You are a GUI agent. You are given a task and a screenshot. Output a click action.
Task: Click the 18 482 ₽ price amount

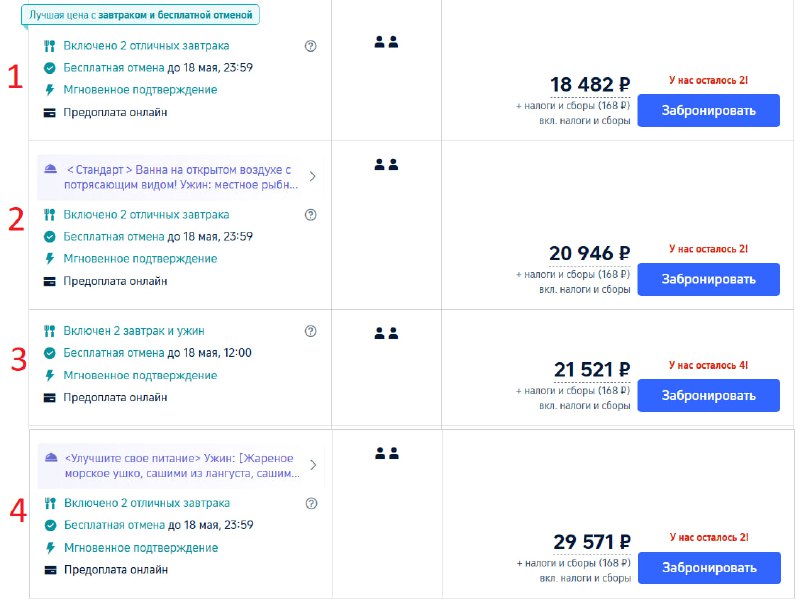point(590,85)
